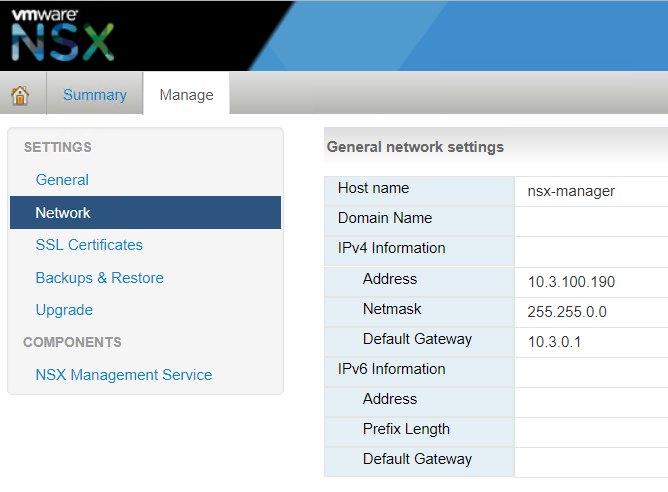Select the Manage tab
Screen dimensions: 668x492
186,95
